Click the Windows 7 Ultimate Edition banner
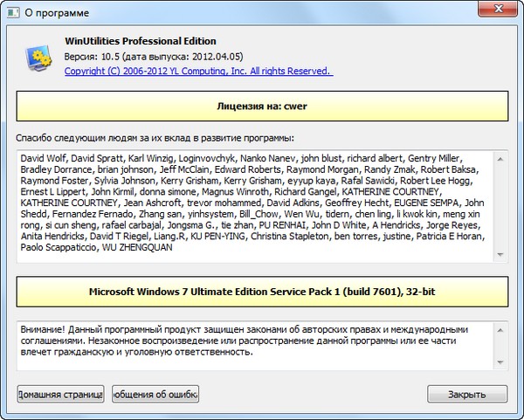 262,290
